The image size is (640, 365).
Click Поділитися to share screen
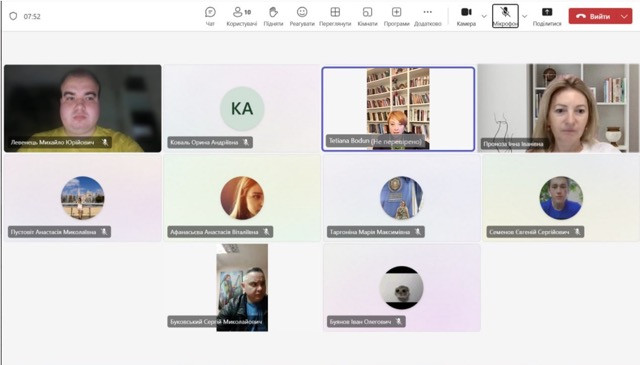click(x=547, y=16)
